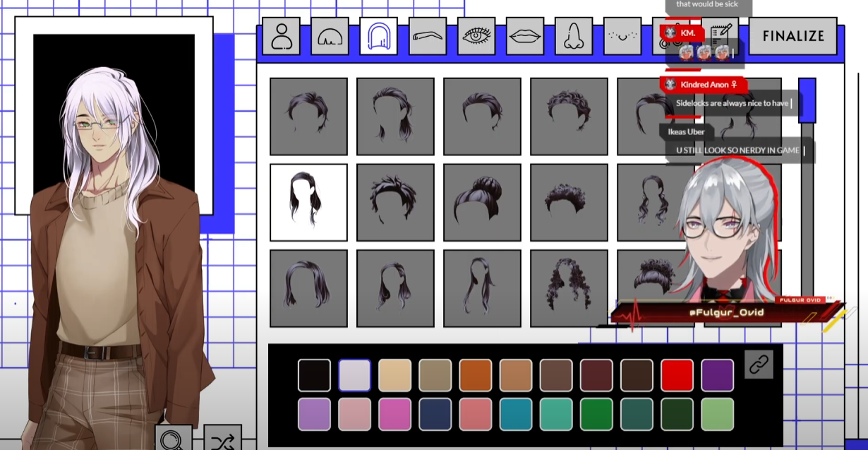Choose the spiky messy short hairstyle
The width and height of the screenshot is (868, 450).
[395, 203]
